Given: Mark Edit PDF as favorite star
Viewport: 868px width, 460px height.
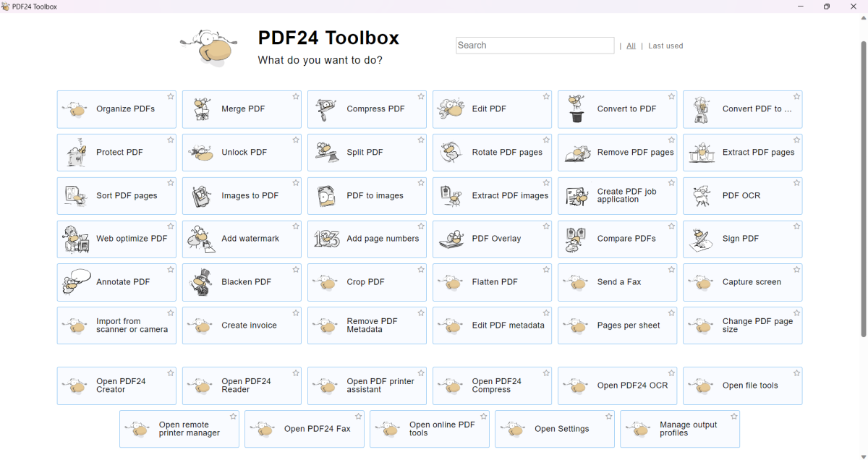Looking at the screenshot, I should click(546, 96).
